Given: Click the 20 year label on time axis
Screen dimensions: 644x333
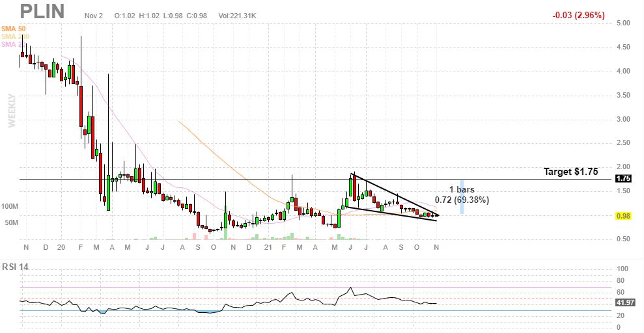Looking at the screenshot, I should (x=61, y=247).
